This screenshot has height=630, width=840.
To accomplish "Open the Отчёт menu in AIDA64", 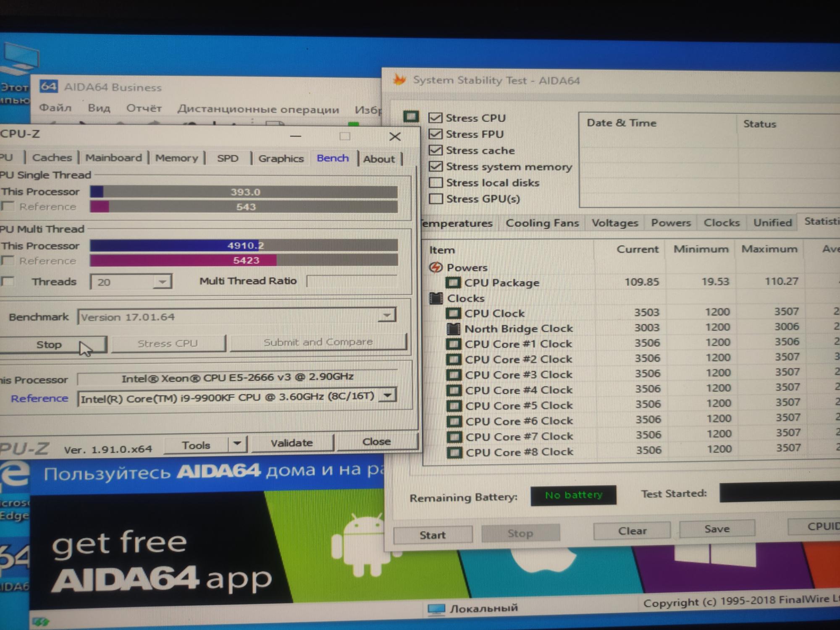I will [144, 108].
